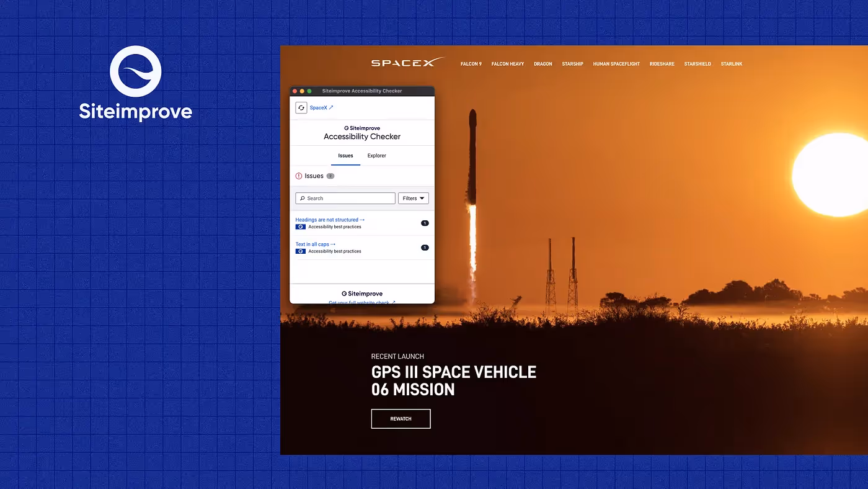This screenshot has height=489, width=868.
Task: Click the Accessibility Checker heading text
Action: [362, 137]
